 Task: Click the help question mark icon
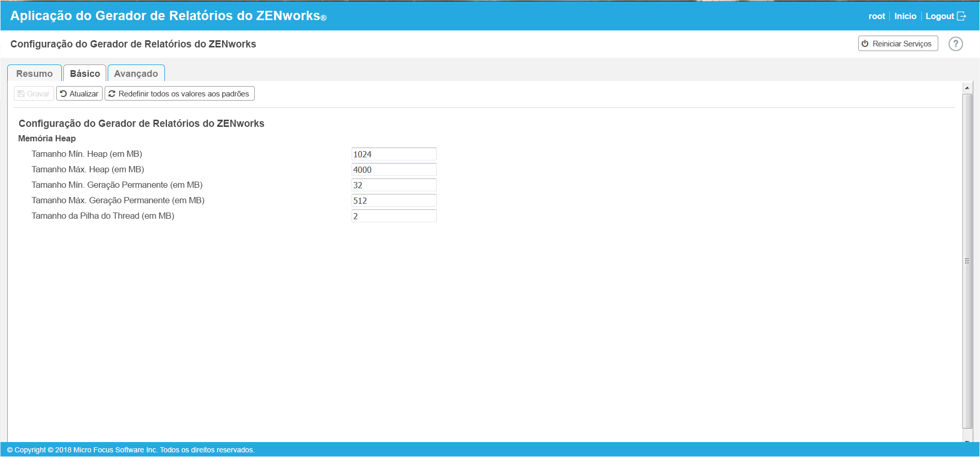pyautogui.click(x=955, y=44)
